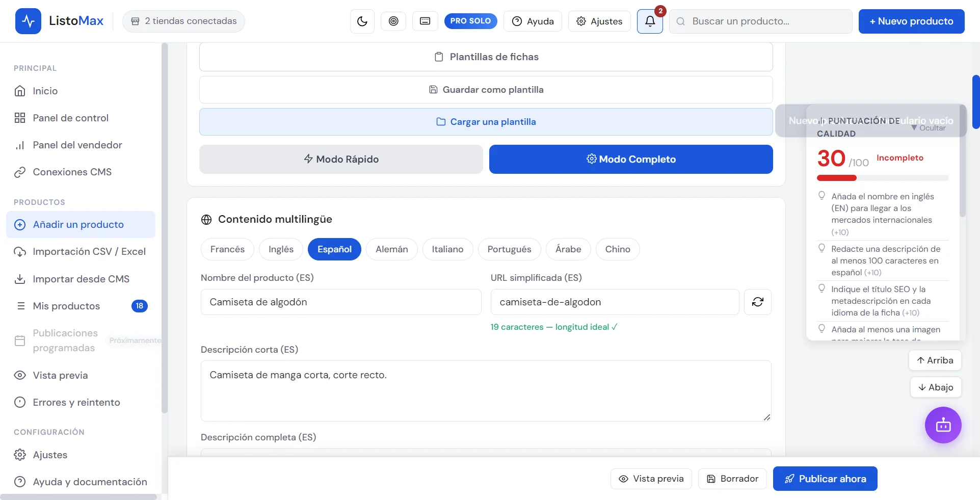Open Vista previa in the sidebar

click(82, 375)
